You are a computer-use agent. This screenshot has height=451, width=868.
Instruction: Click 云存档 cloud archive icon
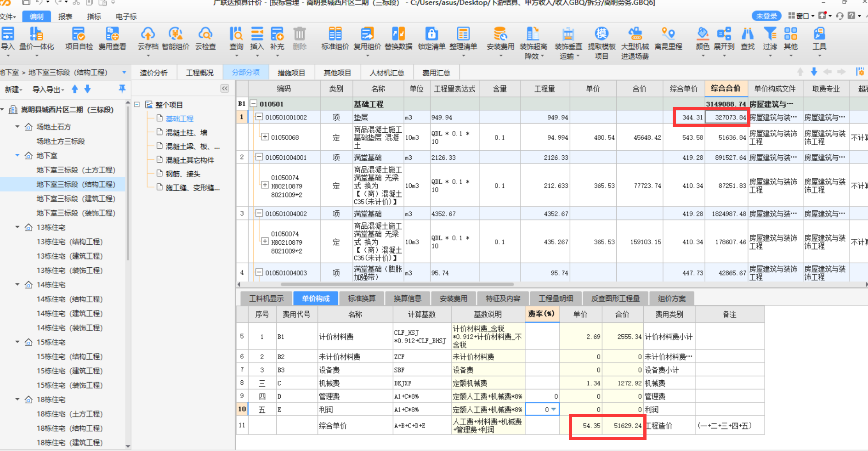(148, 34)
